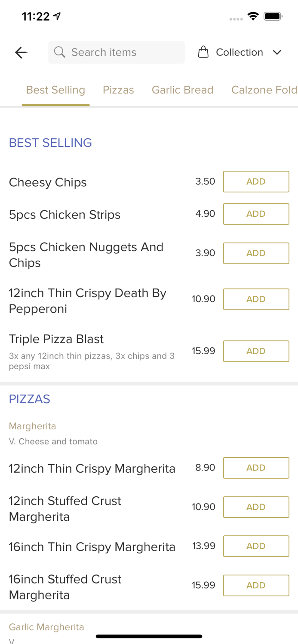The height and width of the screenshot is (644, 298).
Task: Tap the search magnifier icon
Action: tap(60, 52)
